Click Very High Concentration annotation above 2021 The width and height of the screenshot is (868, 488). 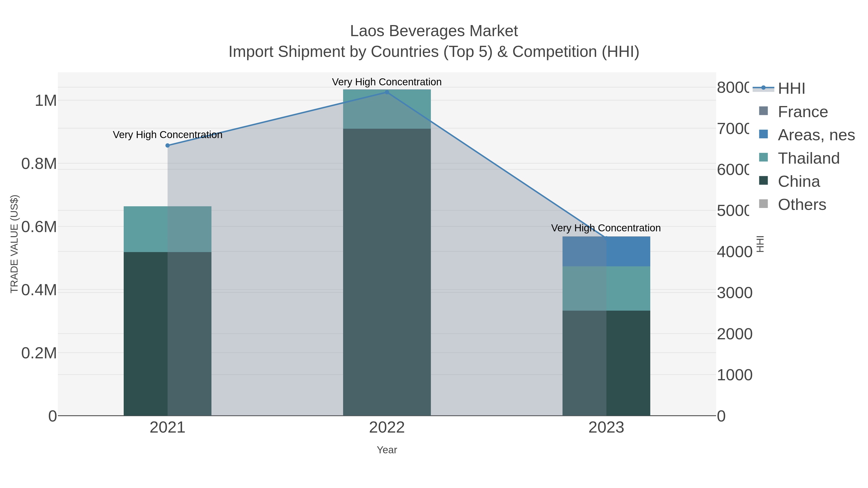[168, 135]
